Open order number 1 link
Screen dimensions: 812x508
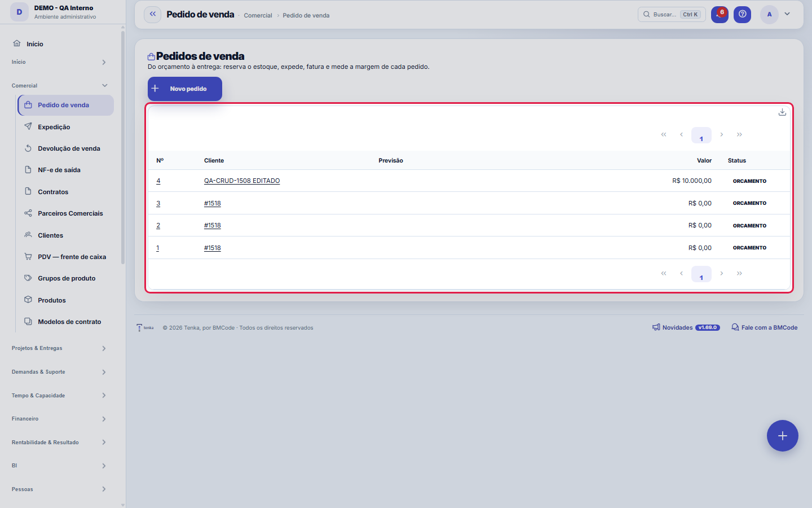click(158, 248)
